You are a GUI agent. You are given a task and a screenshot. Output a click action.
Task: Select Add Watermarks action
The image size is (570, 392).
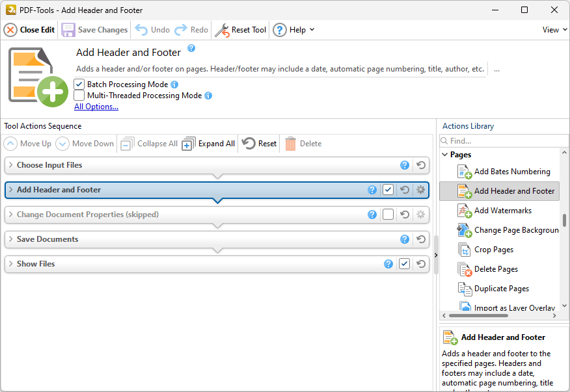[495, 211]
